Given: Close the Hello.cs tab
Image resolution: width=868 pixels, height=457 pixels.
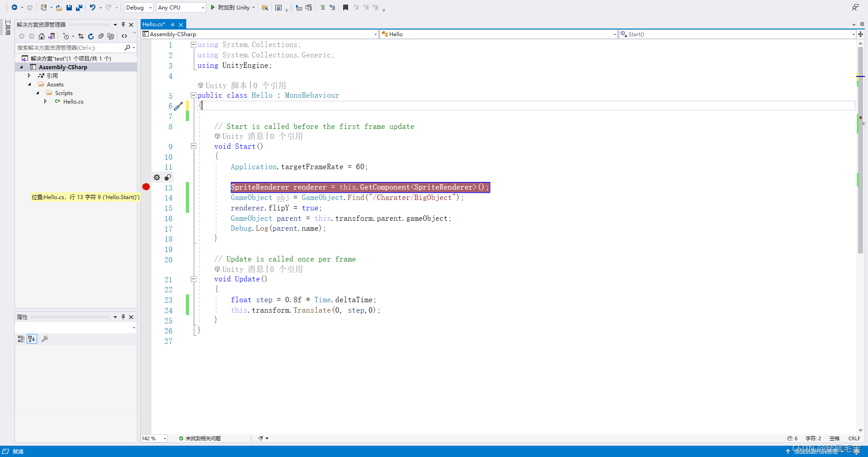Looking at the screenshot, I should point(181,24).
